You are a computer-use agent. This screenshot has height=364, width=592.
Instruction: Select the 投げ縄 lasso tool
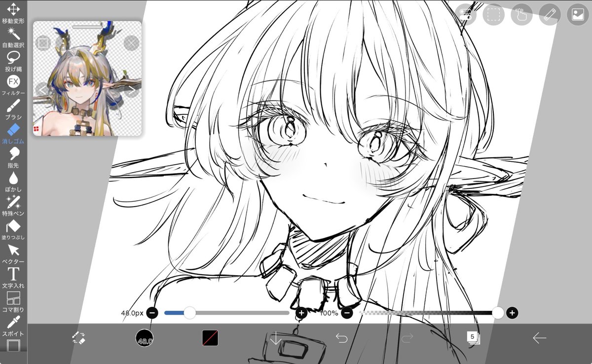[x=13, y=61]
